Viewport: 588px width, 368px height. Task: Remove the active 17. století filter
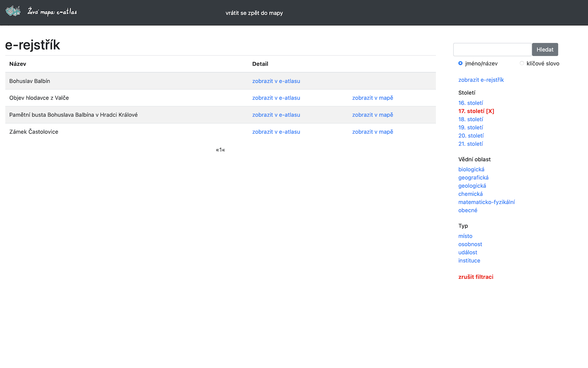pos(476,111)
